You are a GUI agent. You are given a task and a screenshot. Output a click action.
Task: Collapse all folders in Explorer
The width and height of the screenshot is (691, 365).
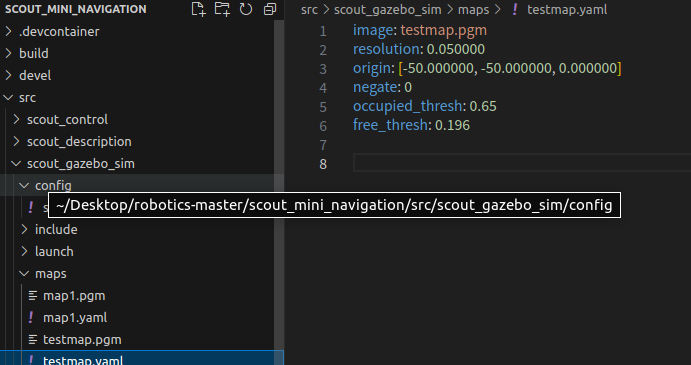coord(270,9)
